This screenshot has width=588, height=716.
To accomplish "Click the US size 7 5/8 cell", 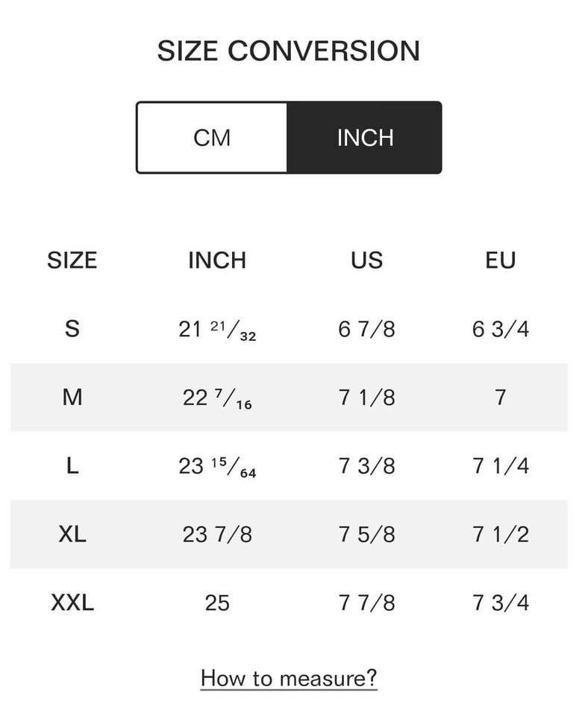I will tap(366, 534).
